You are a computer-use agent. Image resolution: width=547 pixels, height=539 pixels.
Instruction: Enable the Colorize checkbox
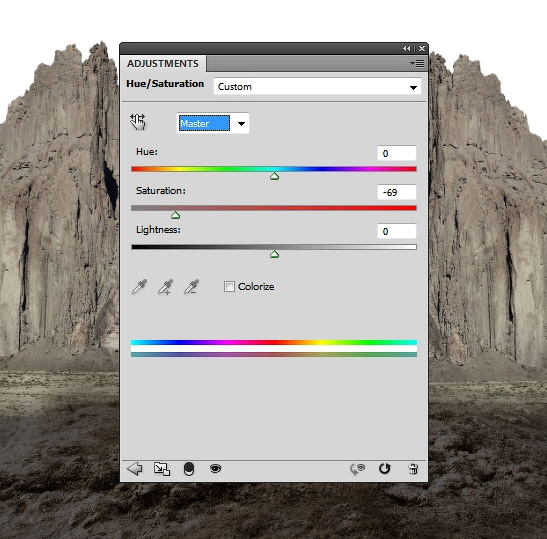point(229,286)
